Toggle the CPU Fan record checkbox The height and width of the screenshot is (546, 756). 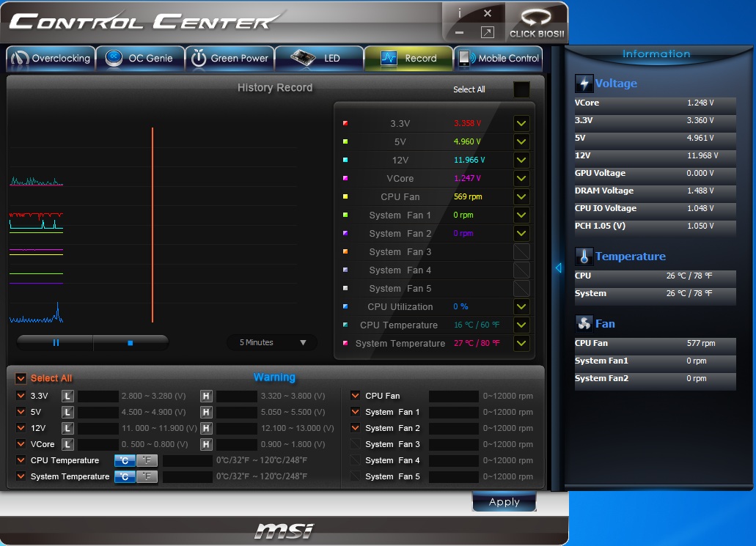[521, 196]
